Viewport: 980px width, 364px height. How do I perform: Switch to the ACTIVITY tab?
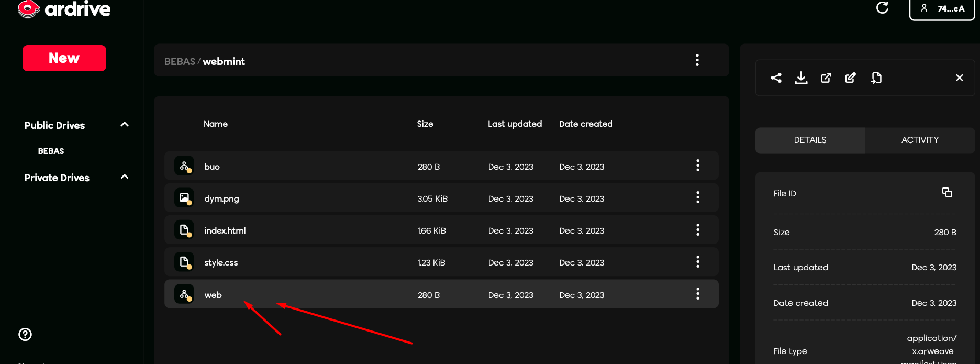click(x=919, y=140)
